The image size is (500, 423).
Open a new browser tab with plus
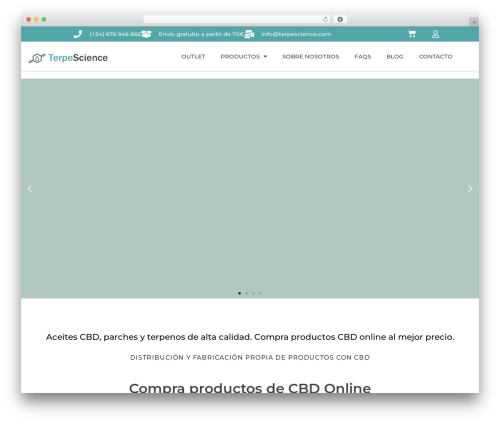[x=474, y=22]
